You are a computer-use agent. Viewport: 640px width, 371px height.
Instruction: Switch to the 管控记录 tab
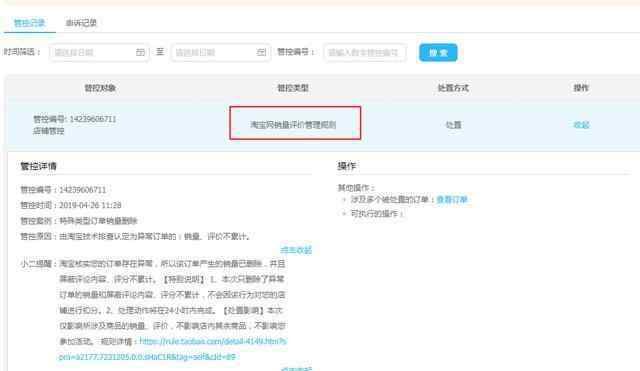click(x=29, y=23)
